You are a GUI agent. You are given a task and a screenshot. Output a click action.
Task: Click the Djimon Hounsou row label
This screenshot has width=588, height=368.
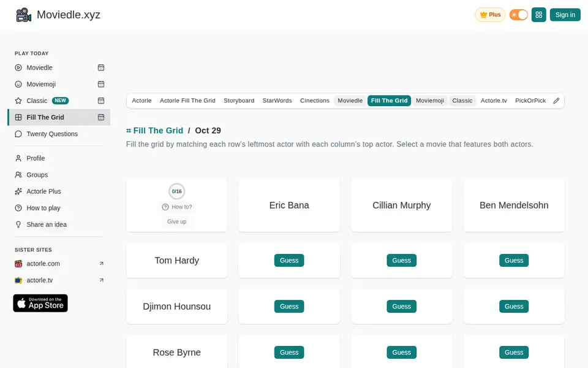pos(176,307)
